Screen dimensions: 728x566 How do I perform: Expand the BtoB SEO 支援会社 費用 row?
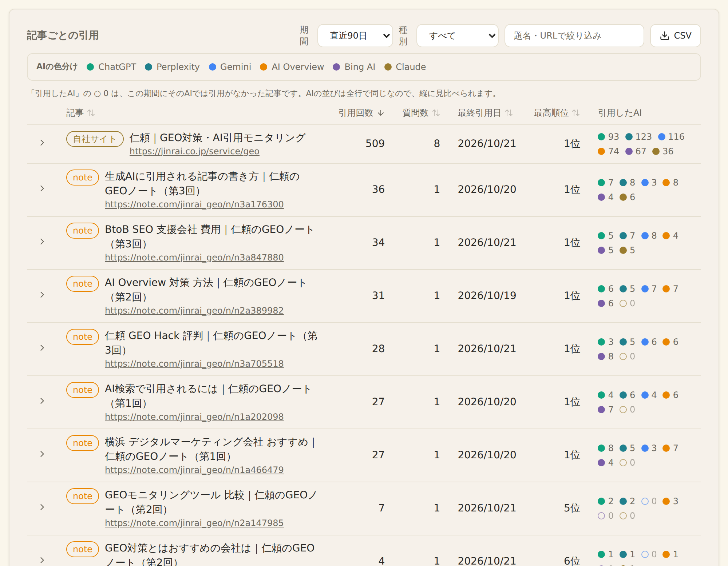click(42, 242)
